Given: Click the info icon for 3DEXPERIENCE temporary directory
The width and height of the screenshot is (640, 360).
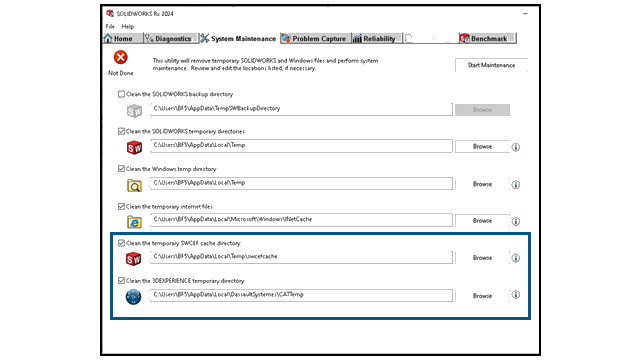Looking at the screenshot, I should click(x=516, y=295).
